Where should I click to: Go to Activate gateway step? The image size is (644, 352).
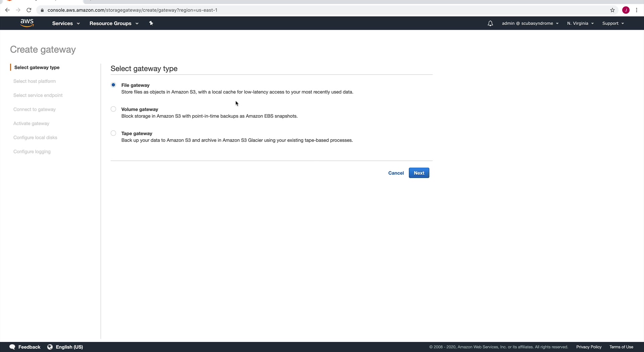coord(31,123)
